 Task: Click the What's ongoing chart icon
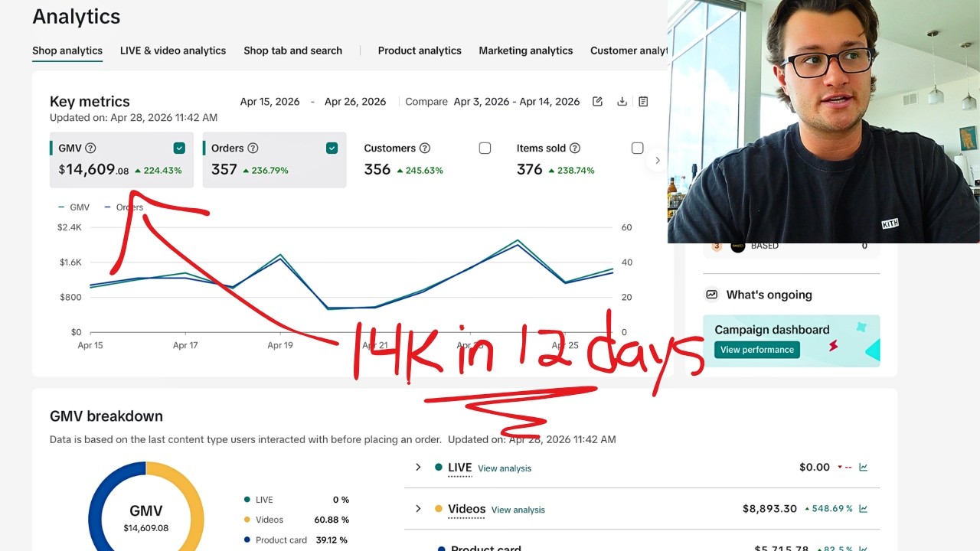[x=711, y=295]
